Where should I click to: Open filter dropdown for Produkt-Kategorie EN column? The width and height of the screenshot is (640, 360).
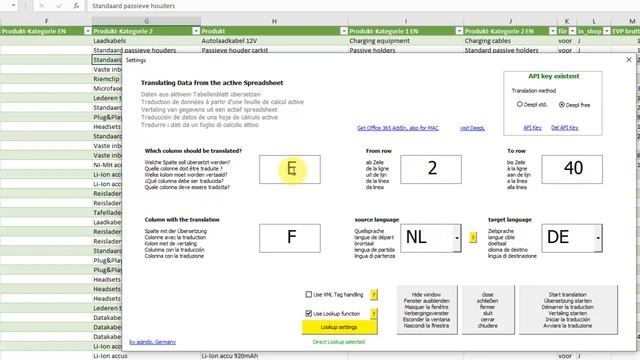click(x=87, y=31)
